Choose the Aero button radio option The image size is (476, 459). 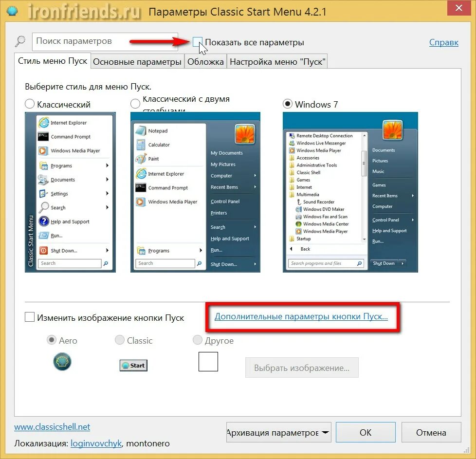tap(51, 340)
